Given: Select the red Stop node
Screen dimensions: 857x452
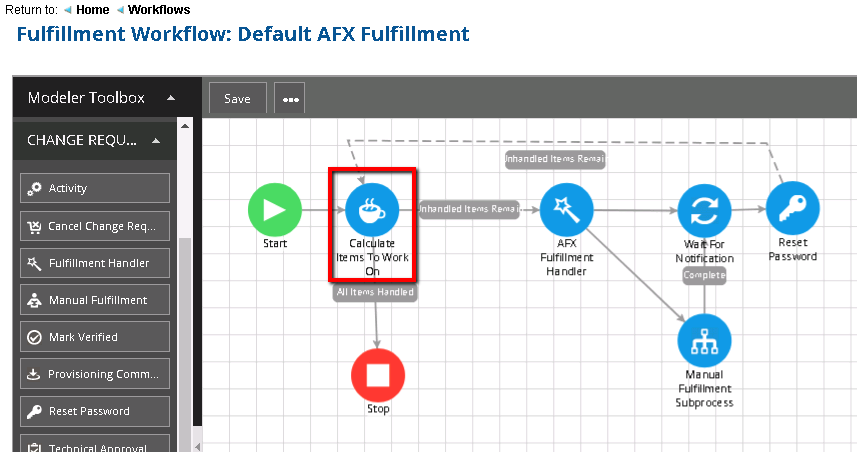Looking at the screenshot, I should point(377,376).
